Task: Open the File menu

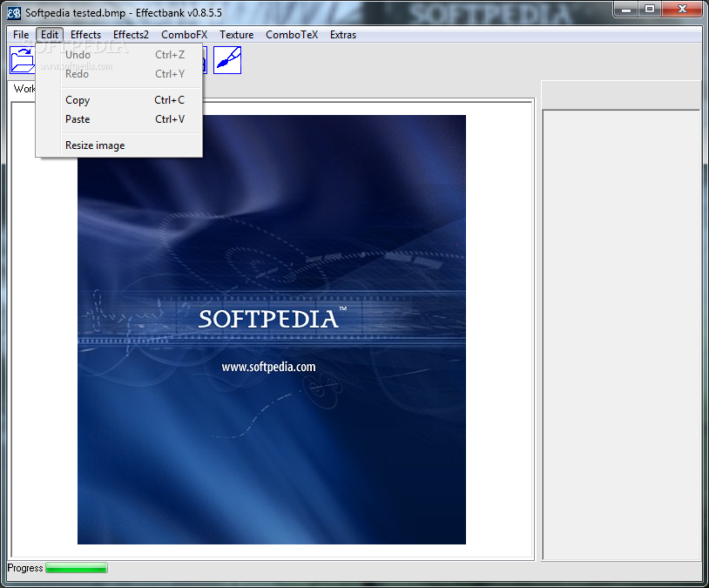Action: click(x=21, y=35)
